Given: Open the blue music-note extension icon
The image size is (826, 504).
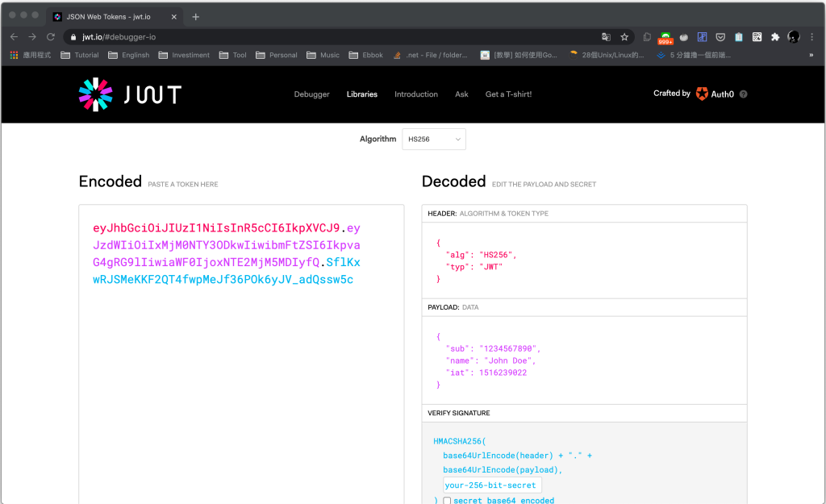Looking at the screenshot, I should coord(703,37).
